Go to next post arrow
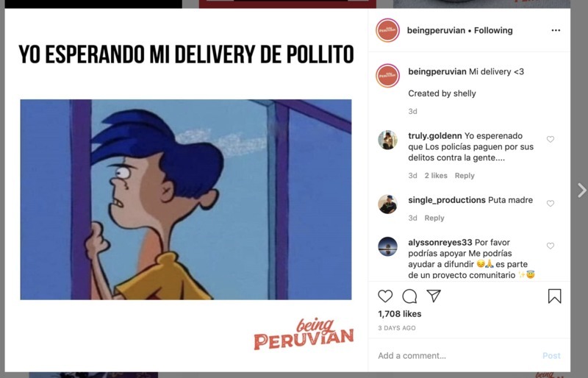 point(581,190)
